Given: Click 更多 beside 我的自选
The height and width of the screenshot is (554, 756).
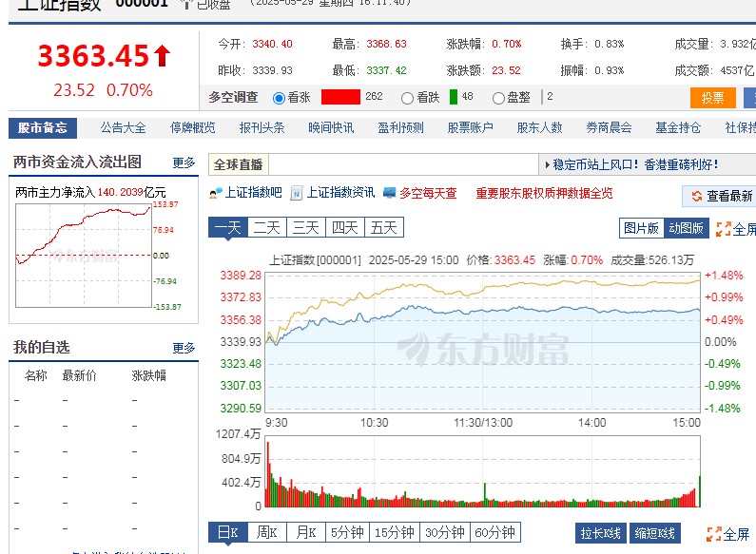Looking at the screenshot, I should coord(184,348).
